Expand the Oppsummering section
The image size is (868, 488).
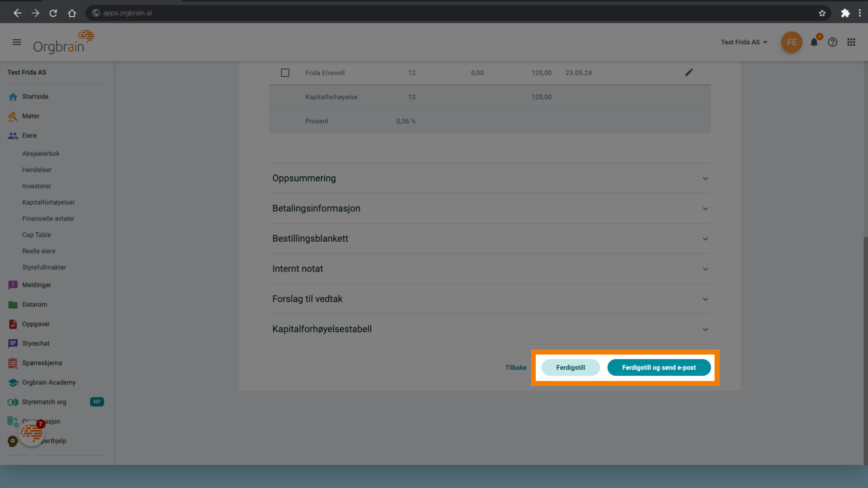coord(490,178)
